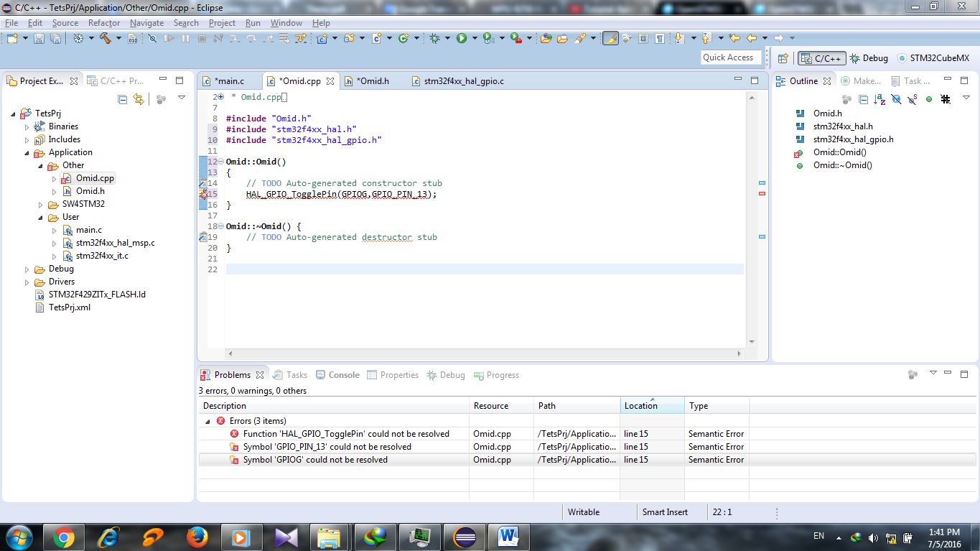Collapse the Errors (3 items) group

[208, 421]
